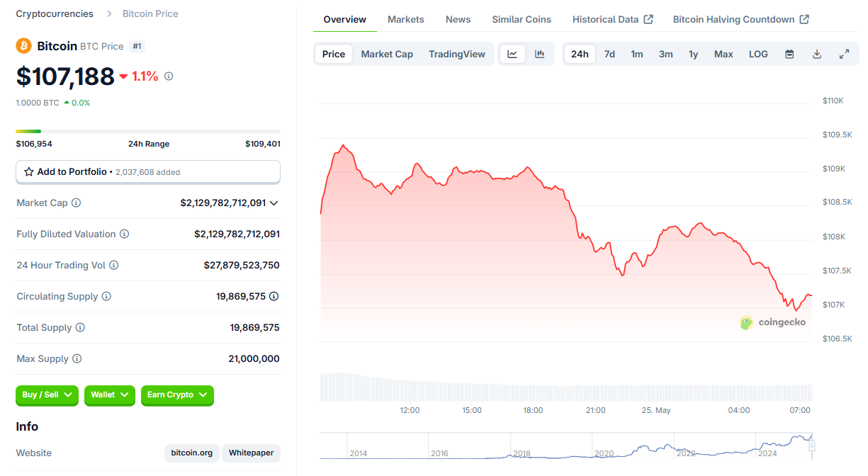
Task: Switch to candlestick chart view icon
Action: [x=540, y=54]
